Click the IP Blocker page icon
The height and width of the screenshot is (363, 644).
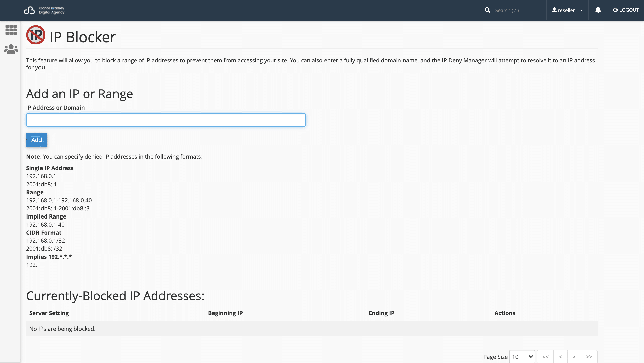tap(36, 35)
